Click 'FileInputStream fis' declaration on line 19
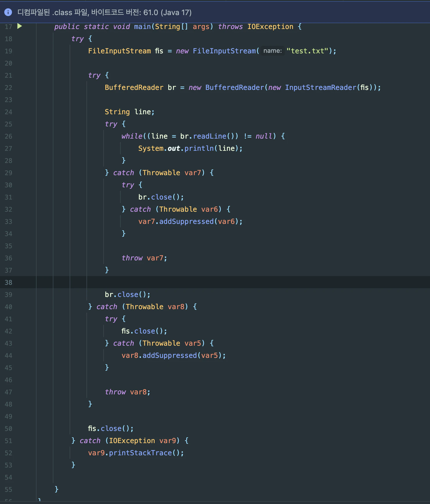This screenshot has height=504, width=430. [126, 51]
